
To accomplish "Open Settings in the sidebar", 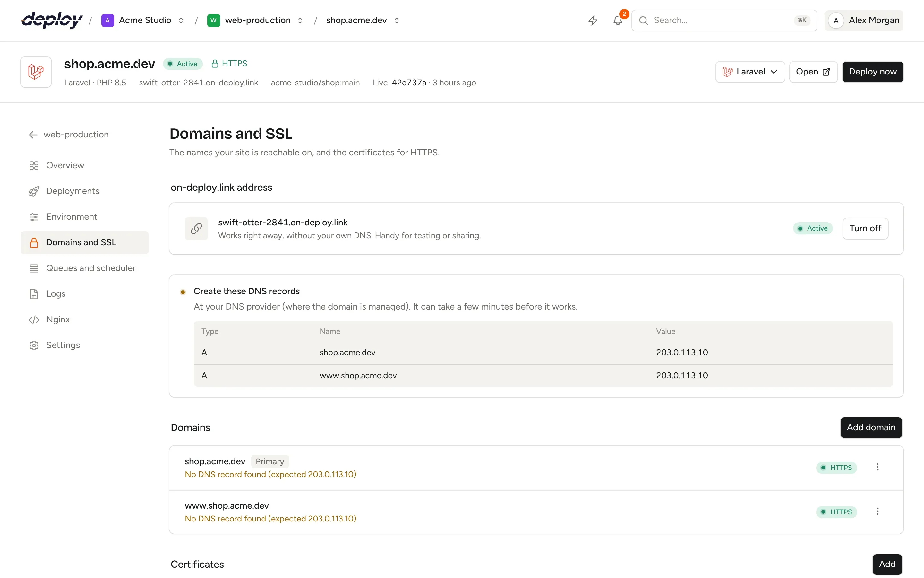I will (x=85, y=345).
